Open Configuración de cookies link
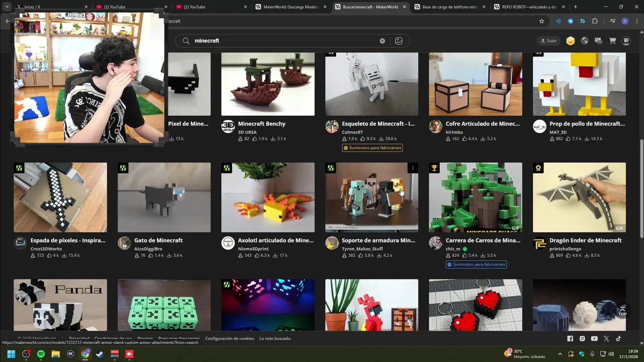This screenshot has height=362, width=644. [x=229, y=338]
